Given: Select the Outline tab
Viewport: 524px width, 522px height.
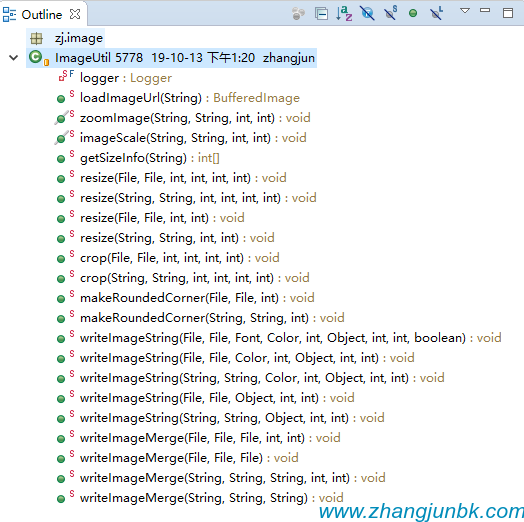Looking at the screenshot, I should point(42,15).
